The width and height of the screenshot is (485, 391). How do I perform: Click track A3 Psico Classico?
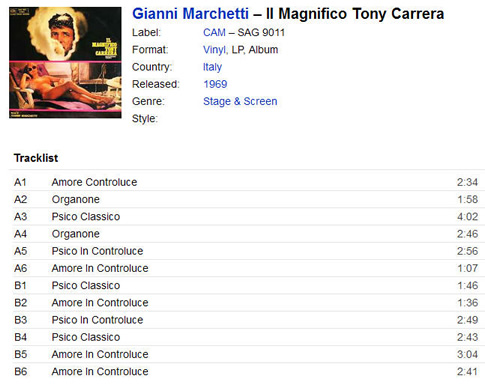click(x=246, y=217)
